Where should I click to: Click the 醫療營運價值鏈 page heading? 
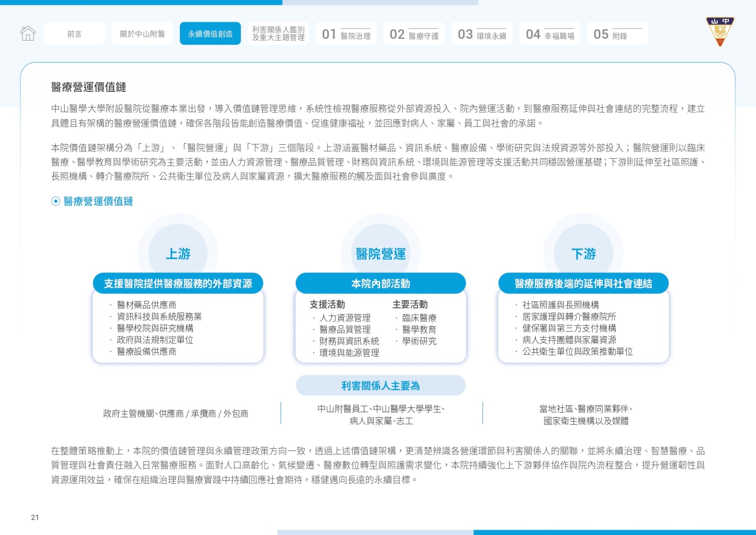[x=89, y=87]
